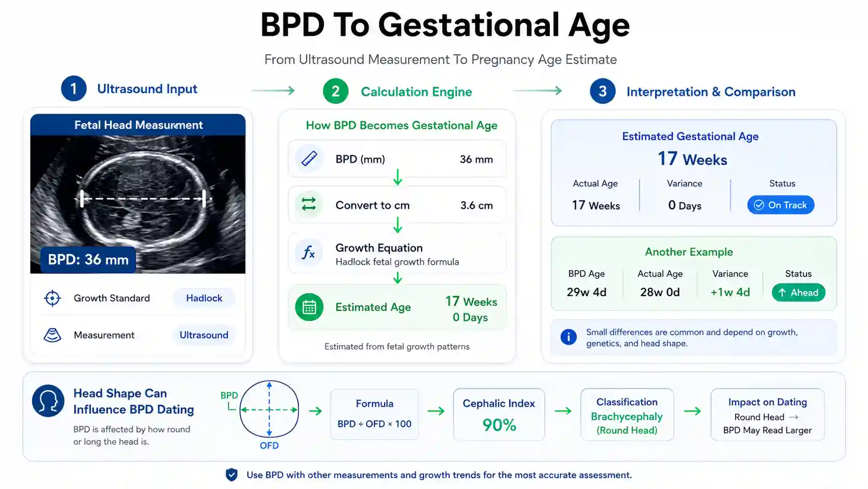The image size is (868, 489).
Task: Click the Impact on Dating card
Action: coord(767,415)
